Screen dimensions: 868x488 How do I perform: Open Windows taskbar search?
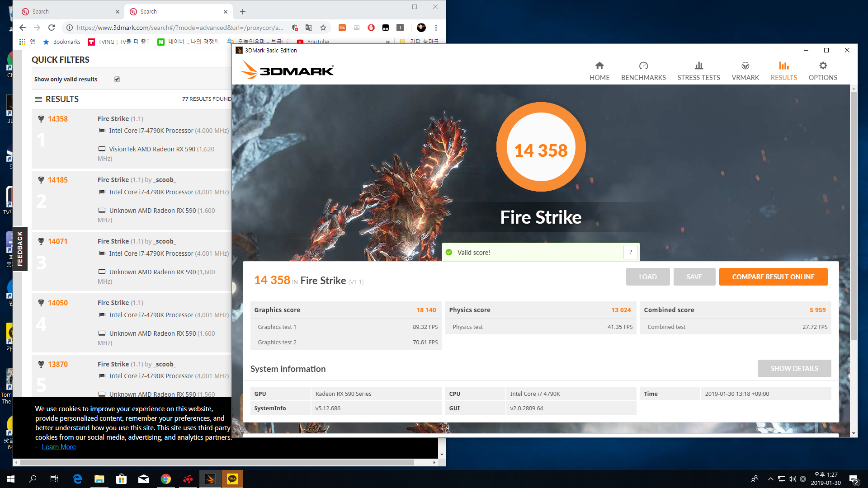coord(33,479)
